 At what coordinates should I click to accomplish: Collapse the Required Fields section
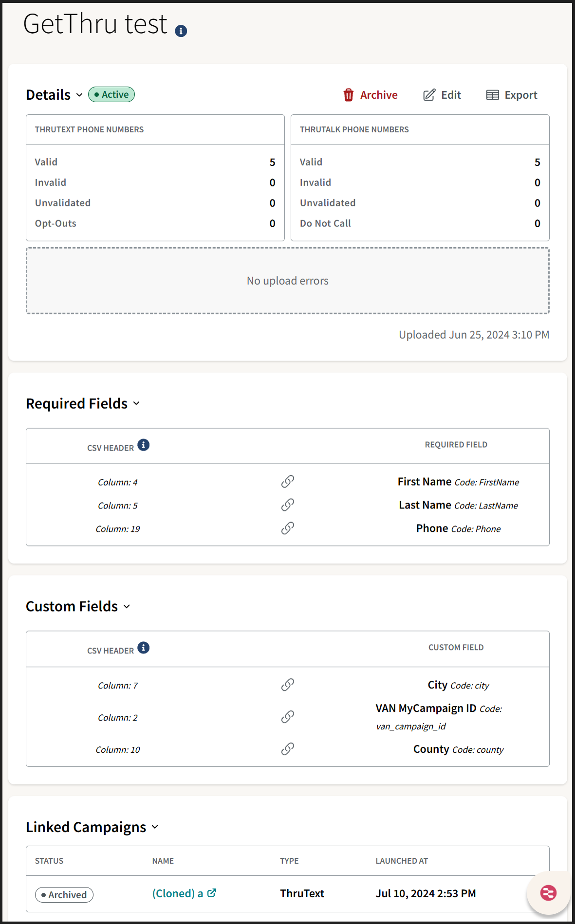[136, 403]
